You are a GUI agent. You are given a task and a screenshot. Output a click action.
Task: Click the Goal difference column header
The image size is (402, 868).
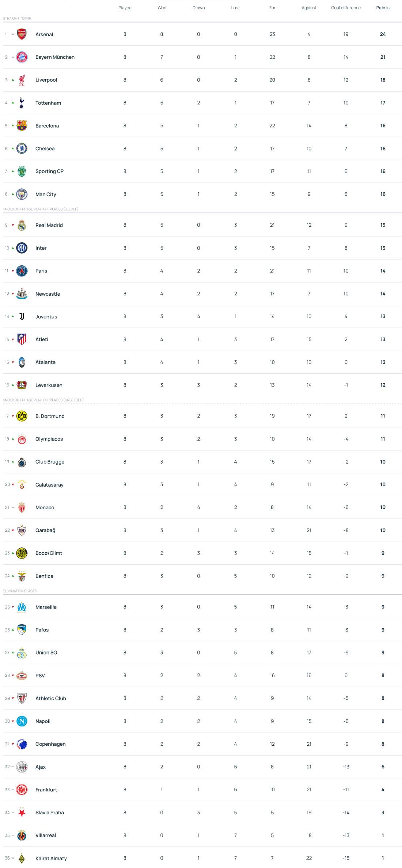346,8
